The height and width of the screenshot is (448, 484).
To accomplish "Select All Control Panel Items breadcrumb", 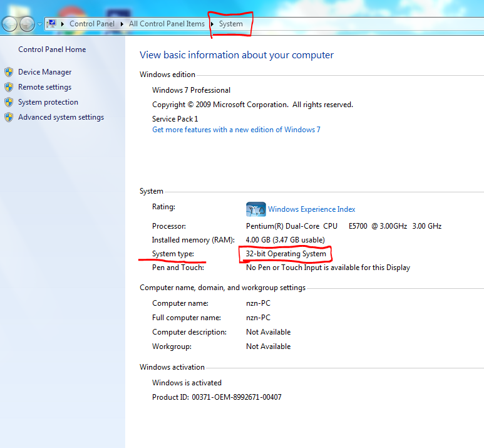I will pos(167,24).
